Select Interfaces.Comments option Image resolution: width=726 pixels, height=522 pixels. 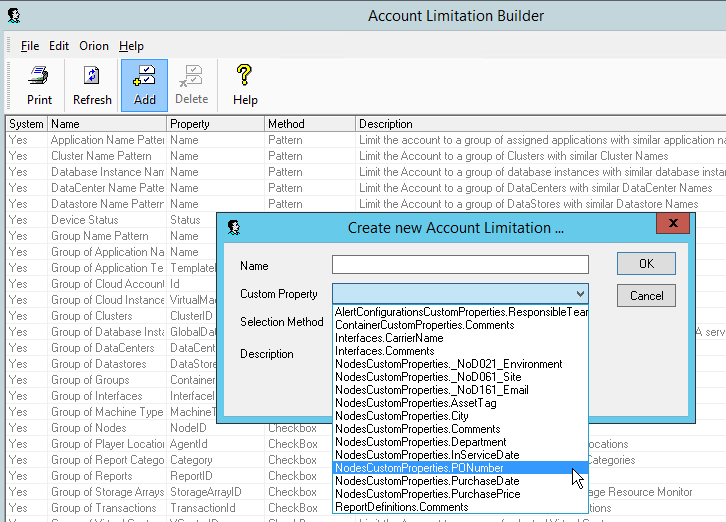point(460,351)
